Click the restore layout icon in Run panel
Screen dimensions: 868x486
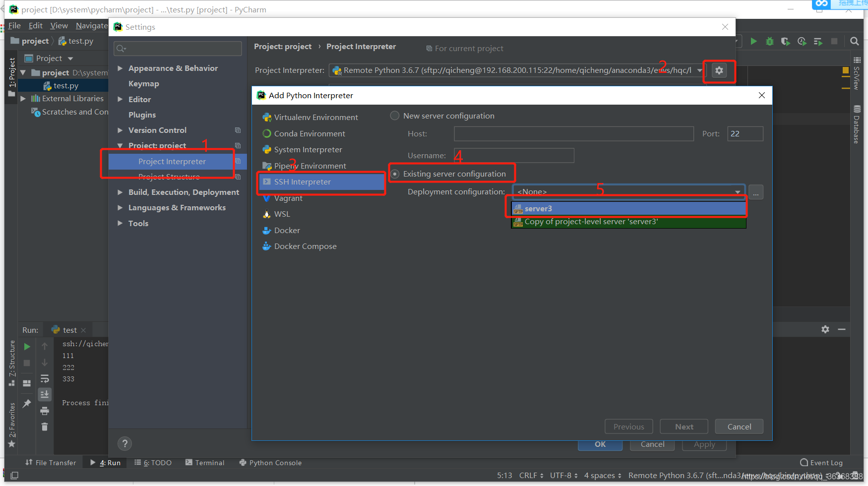[27, 383]
